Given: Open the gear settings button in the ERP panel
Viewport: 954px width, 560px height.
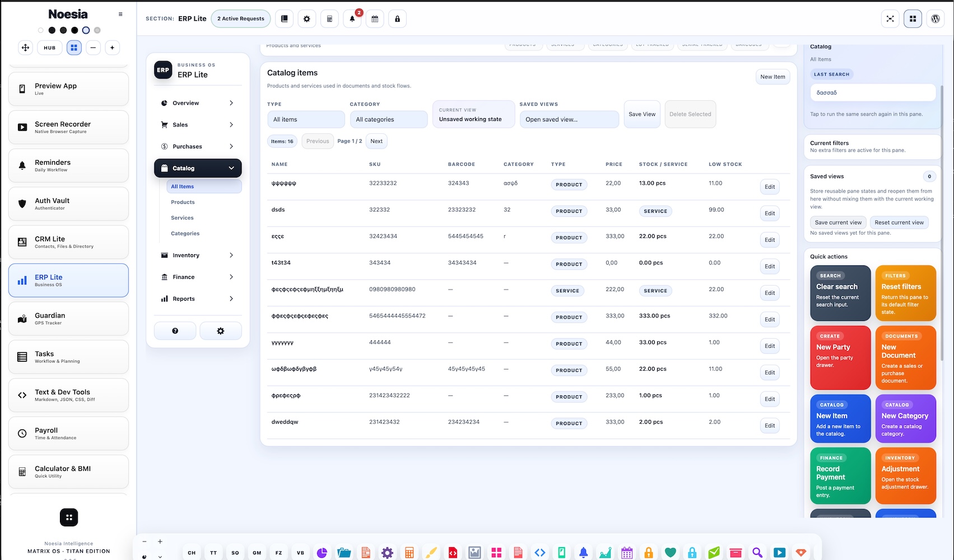Looking at the screenshot, I should (x=221, y=331).
